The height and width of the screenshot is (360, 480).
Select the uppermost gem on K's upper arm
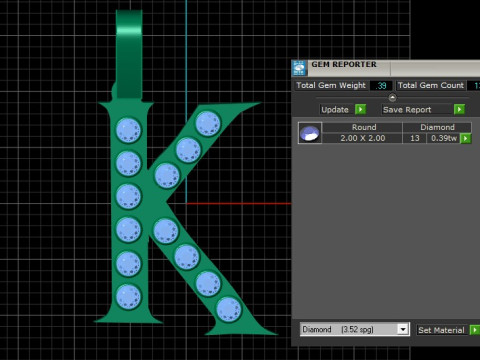click(x=208, y=124)
